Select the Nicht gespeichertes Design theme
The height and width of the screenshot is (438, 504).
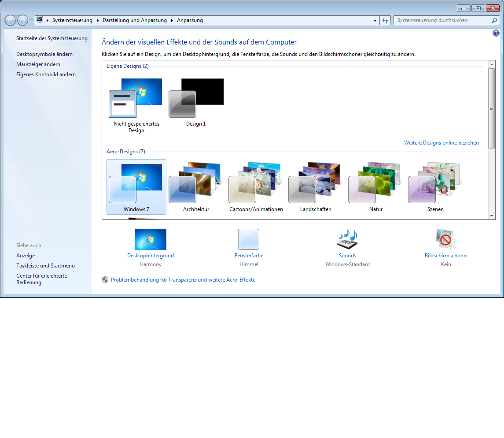136,105
